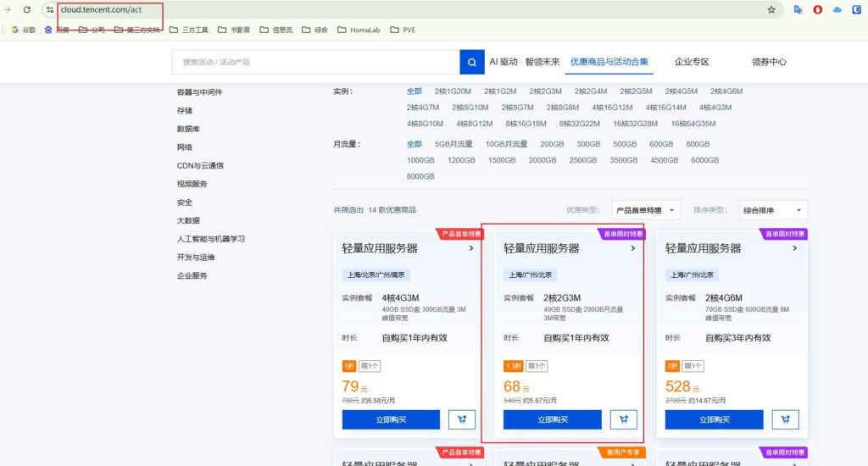This screenshot has width=868, height=466.
Task: Expand the 4核4G3M server card arrow
Action: [471, 248]
